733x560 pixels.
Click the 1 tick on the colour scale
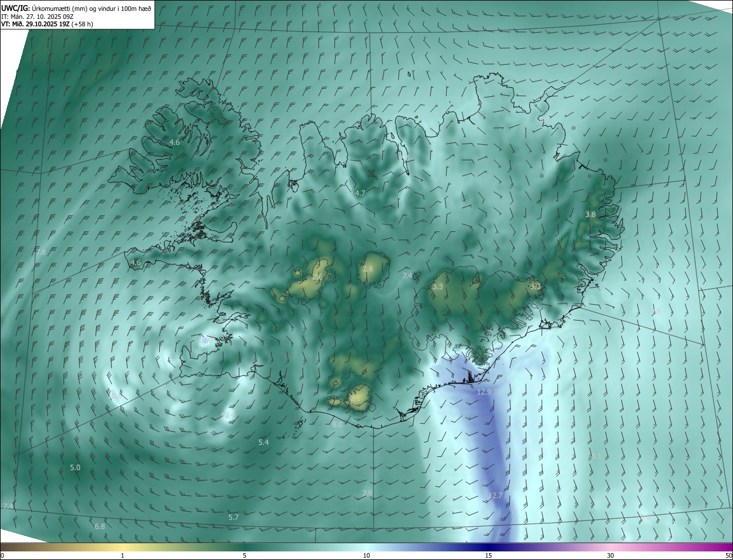[x=123, y=555]
